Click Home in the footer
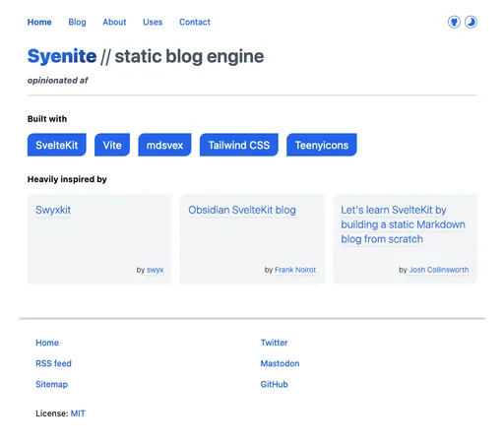This screenshot has width=504, height=443. tap(47, 343)
